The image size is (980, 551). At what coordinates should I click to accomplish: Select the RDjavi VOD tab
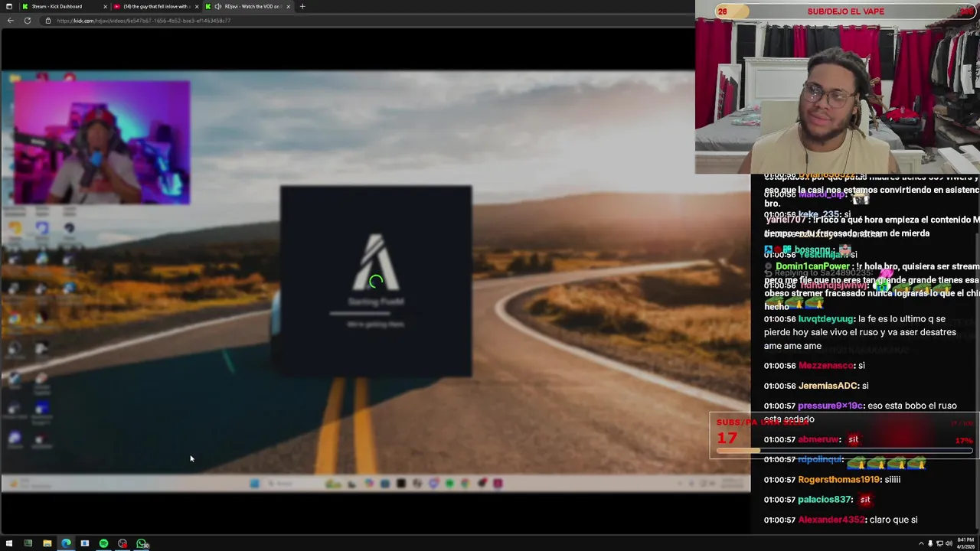click(x=248, y=6)
